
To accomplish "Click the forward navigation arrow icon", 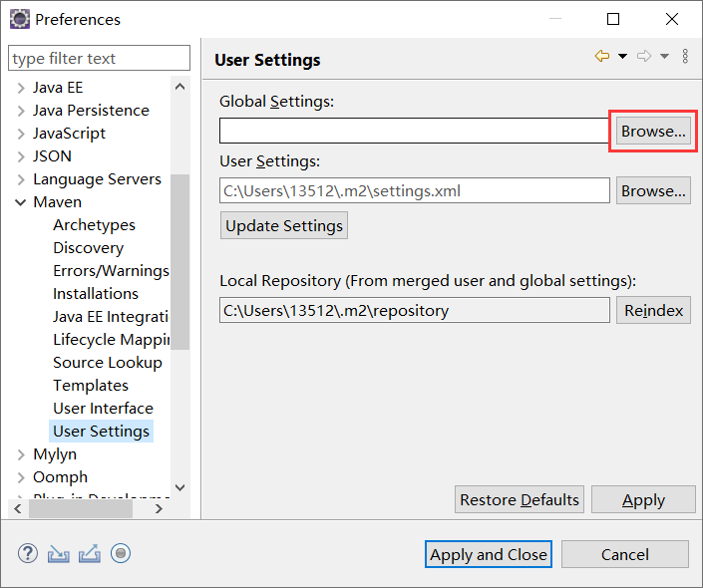I will click(644, 57).
